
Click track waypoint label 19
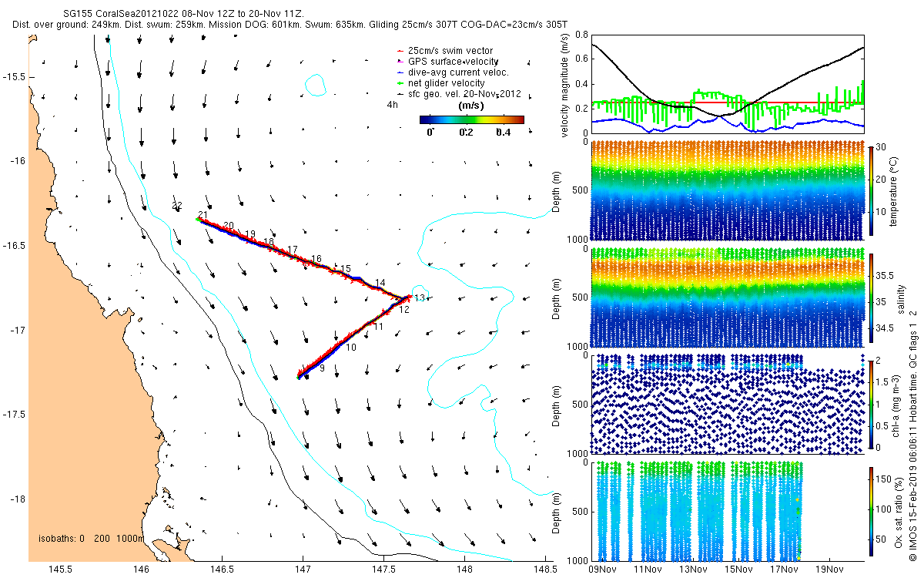pyautogui.click(x=250, y=234)
